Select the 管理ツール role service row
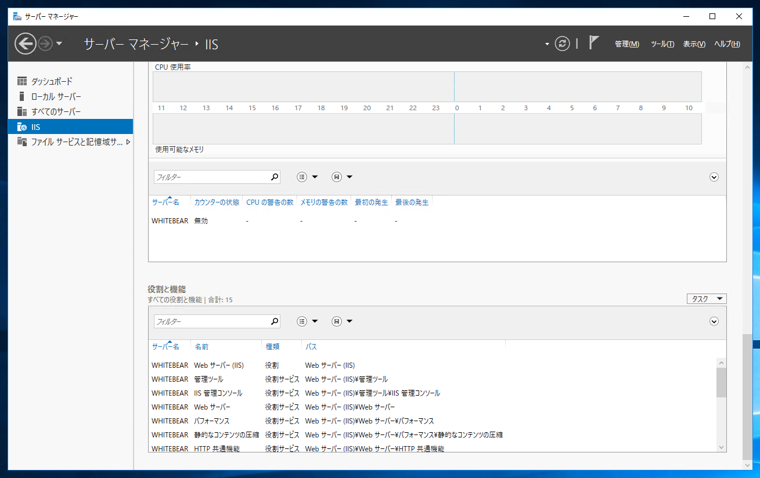This screenshot has height=478, width=760. (433, 379)
